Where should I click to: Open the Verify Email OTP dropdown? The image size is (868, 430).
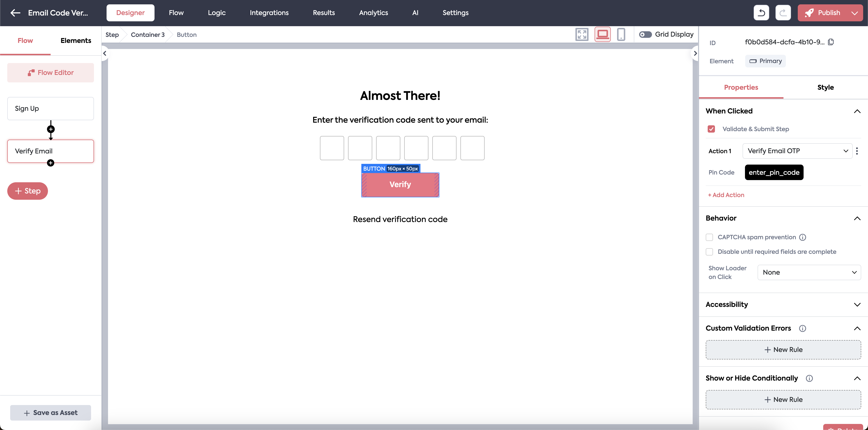pos(797,151)
